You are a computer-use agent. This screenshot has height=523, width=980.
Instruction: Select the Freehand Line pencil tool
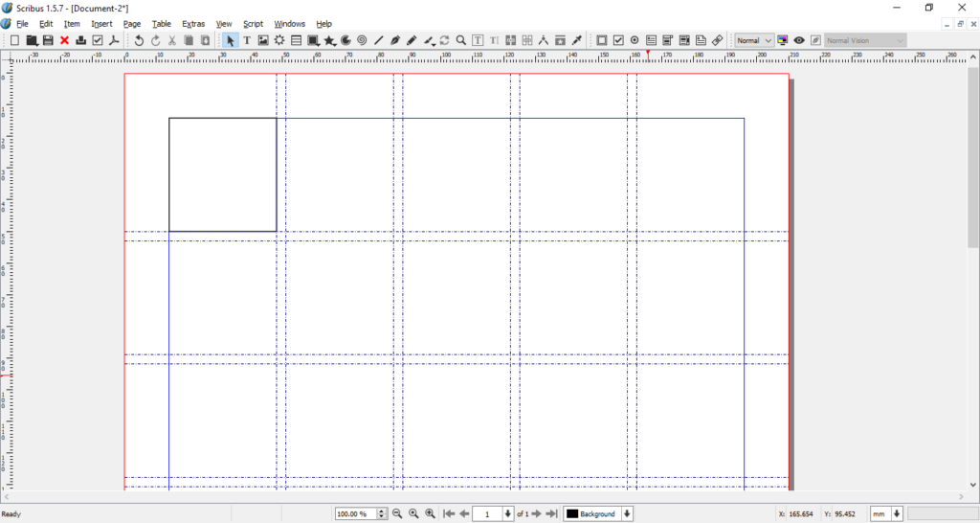412,40
